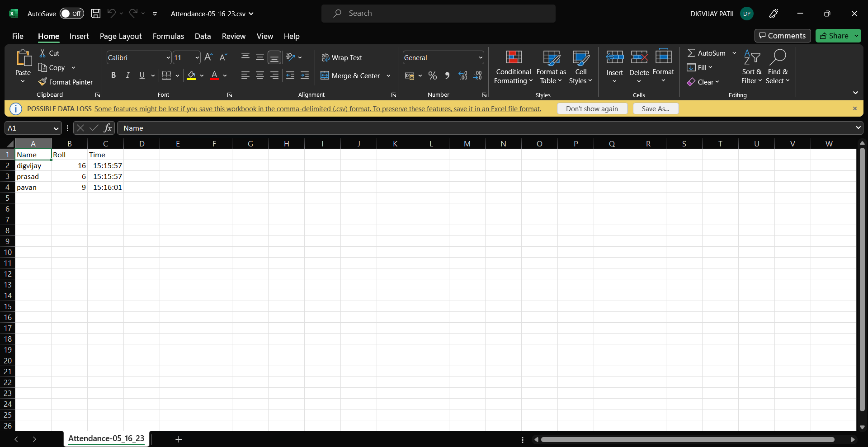Click the Percent Style icon
Image resolution: width=868 pixels, height=447 pixels.
tap(432, 75)
